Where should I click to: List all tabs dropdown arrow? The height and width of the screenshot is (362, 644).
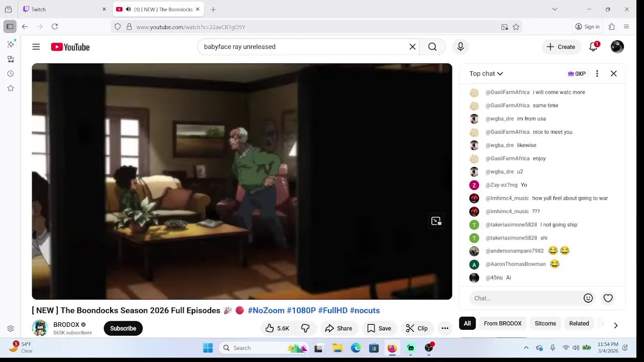(554, 9)
